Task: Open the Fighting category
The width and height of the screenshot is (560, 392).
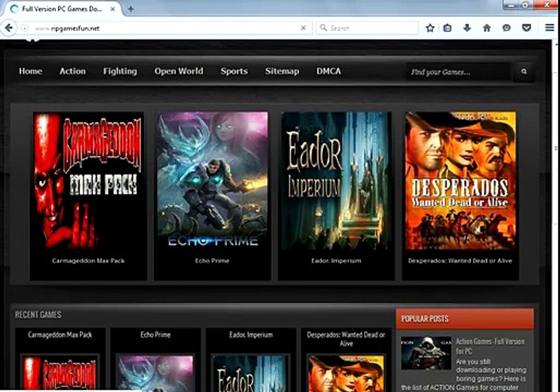Action: [x=120, y=71]
